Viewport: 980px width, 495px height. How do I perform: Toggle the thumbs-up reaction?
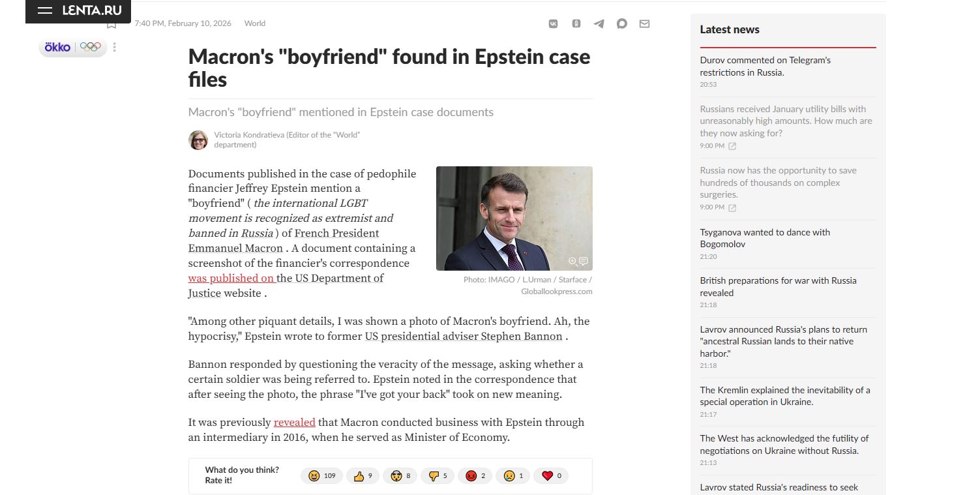[x=363, y=476]
